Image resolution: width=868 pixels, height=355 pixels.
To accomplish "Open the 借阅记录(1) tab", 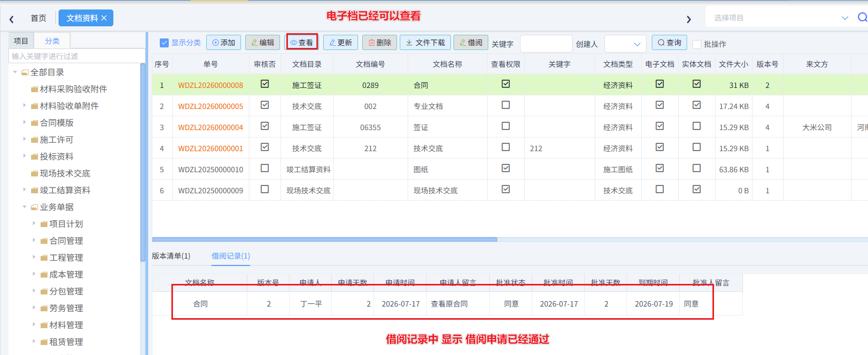I will (230, 256).
